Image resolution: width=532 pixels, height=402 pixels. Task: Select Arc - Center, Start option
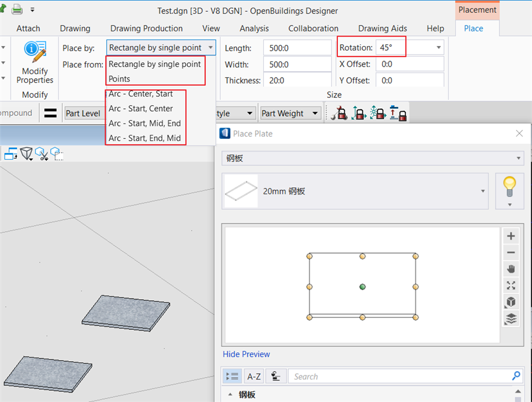click(x=141, y=94)
